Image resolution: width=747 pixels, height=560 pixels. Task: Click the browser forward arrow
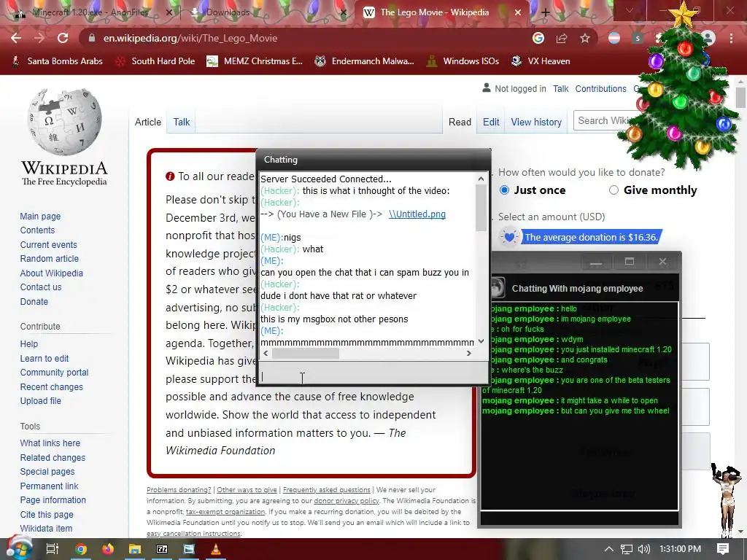tap(39, 38)
